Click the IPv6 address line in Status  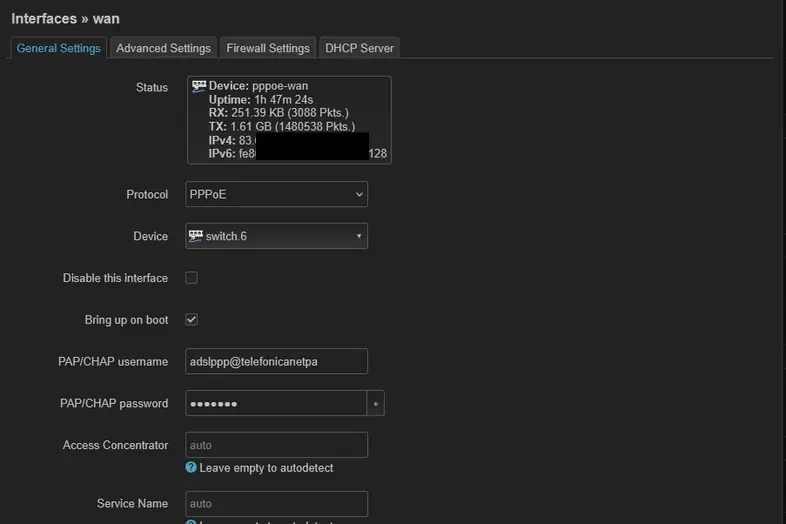coord(298,153)
